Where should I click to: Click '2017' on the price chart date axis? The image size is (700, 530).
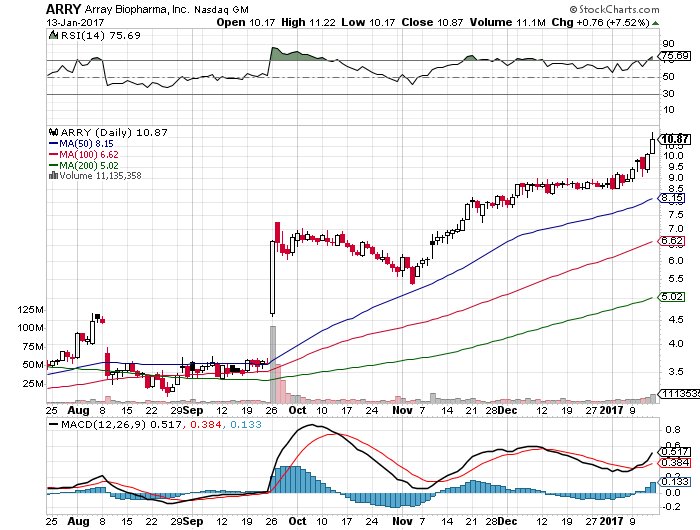(x=611, y=410)
